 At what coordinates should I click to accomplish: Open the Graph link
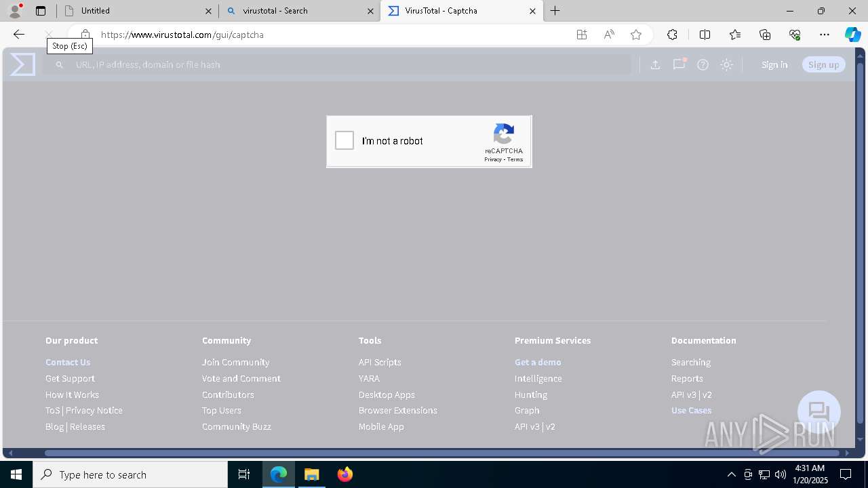tap(527, 410)
